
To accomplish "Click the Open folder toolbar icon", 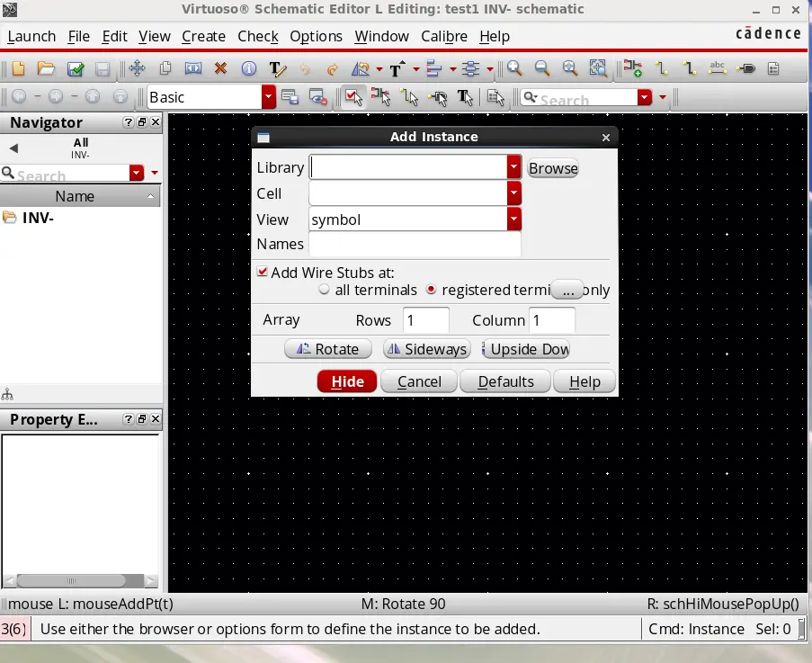I will coord(46,68).
